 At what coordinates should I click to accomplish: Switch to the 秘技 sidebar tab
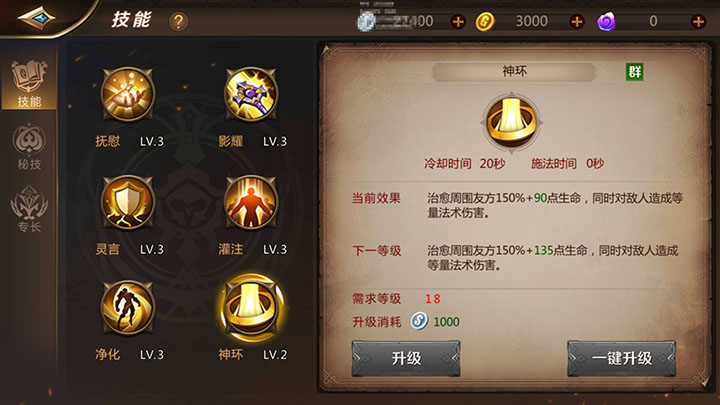29,147
